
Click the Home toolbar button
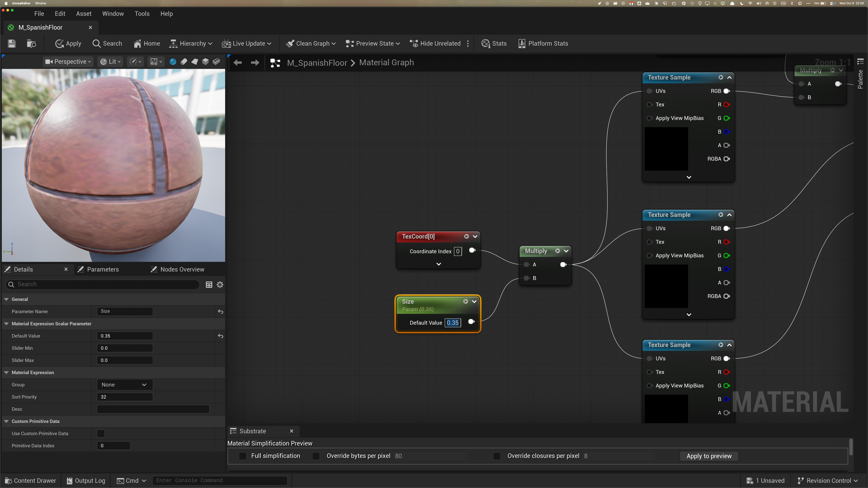(146, 43)
